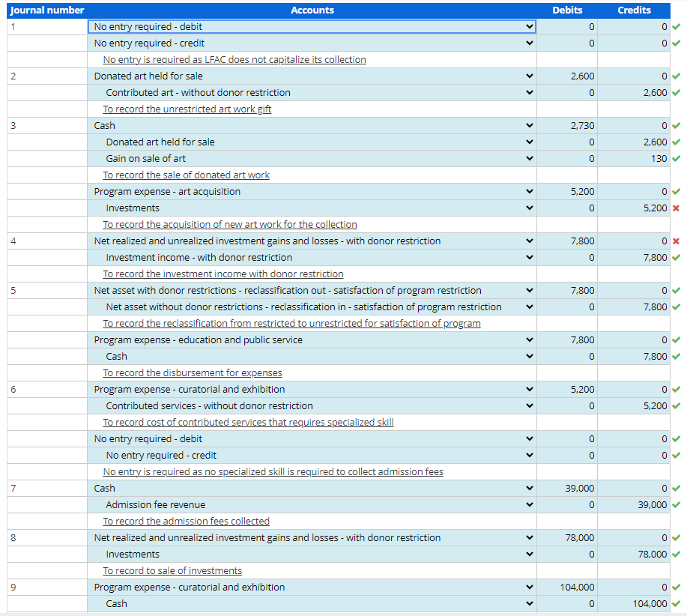Click green checkmark on 'Investment income - with donor restriction' row
Screen dimensions: 687x616
pos(676,258)
